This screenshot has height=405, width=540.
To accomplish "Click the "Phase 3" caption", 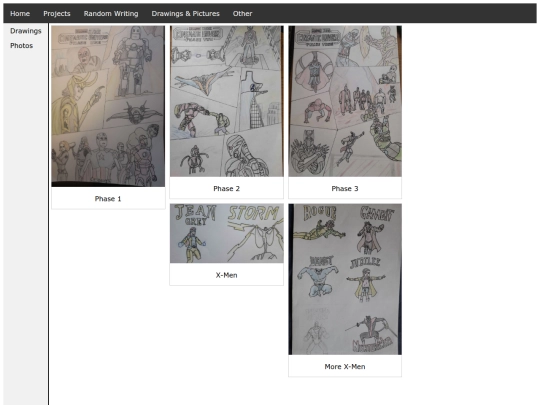I will click(x=345, y=188).
